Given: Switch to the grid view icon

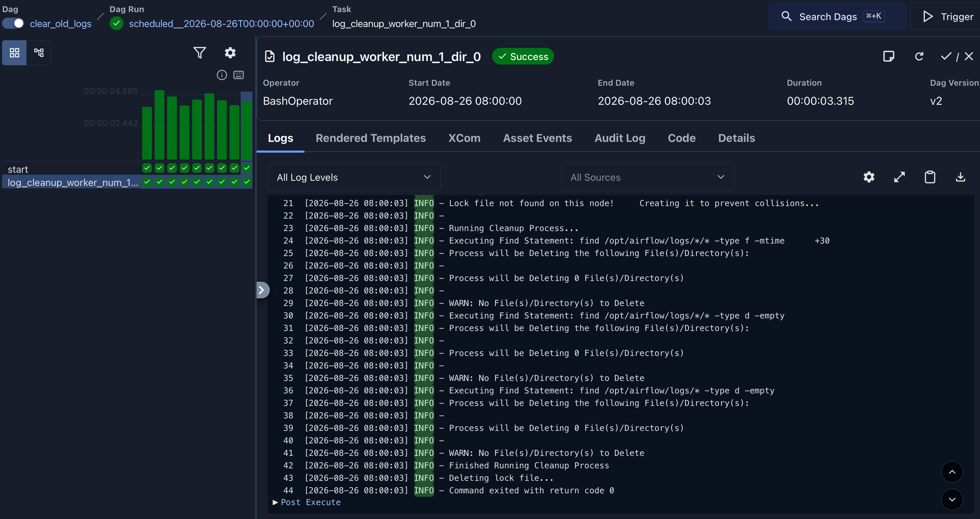Looking at the screenshot, I should point(15,52).
